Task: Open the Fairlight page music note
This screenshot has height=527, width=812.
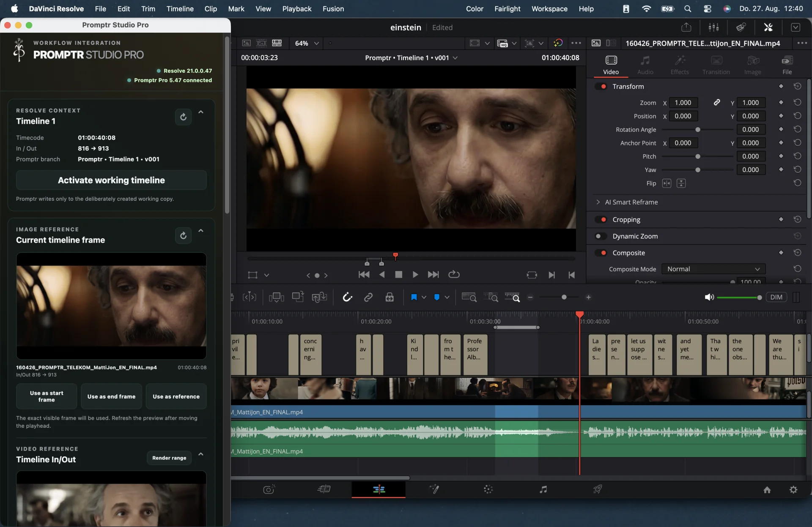Action: click(x=543, y=489)
